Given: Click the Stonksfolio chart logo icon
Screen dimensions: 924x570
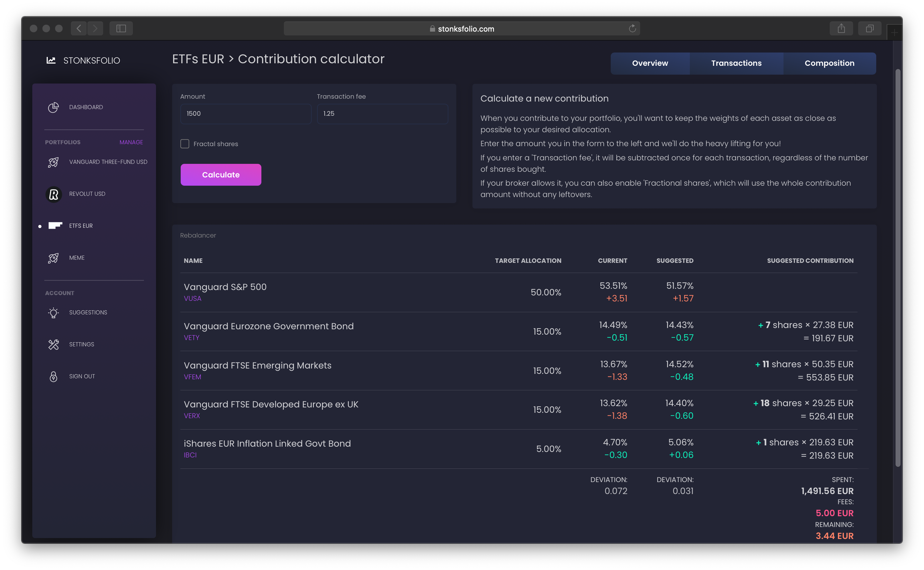Looking at the screenshot, I should [51, 60].
